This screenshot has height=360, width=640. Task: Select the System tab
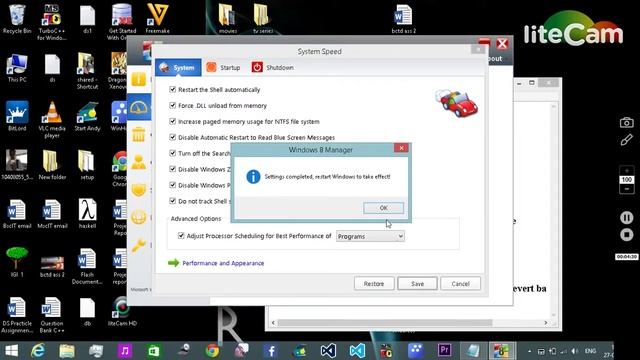[x=178, y=67]
